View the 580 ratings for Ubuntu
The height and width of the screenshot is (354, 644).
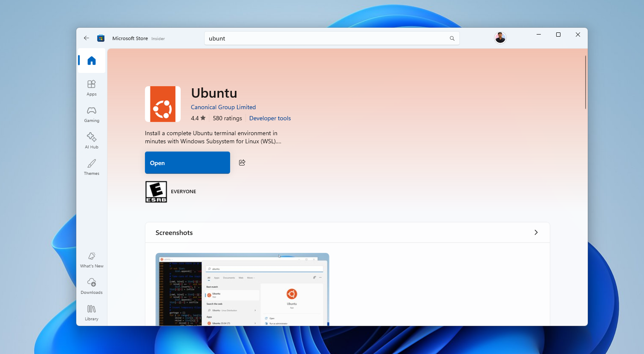tap(227, 118)
